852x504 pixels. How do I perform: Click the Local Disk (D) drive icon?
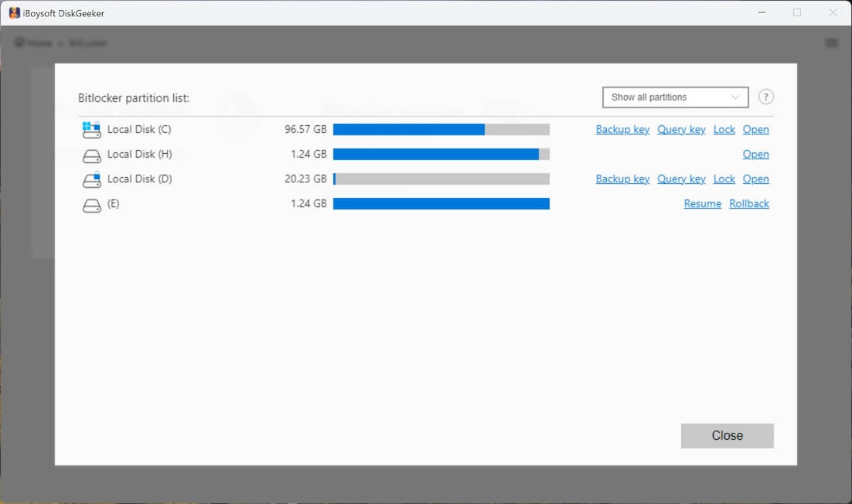(x=91, y=180)
